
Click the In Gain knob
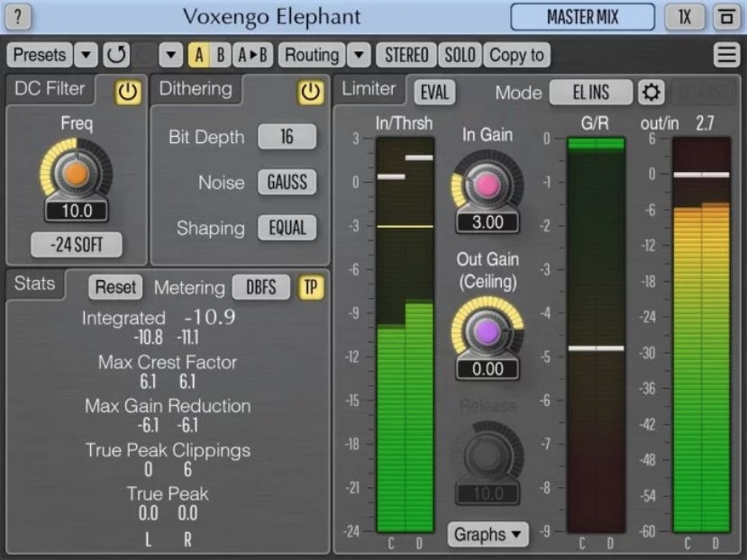tap(487, 185)
